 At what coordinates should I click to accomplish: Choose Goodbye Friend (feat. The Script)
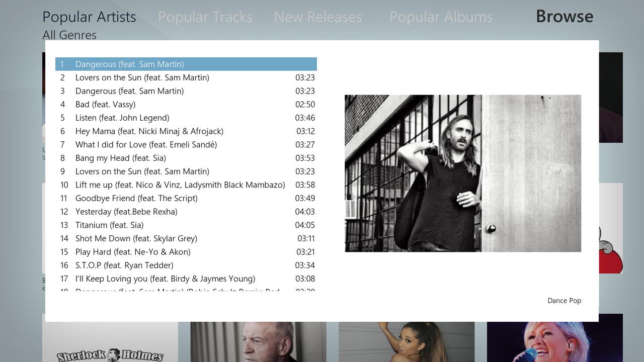click(186, 198)
